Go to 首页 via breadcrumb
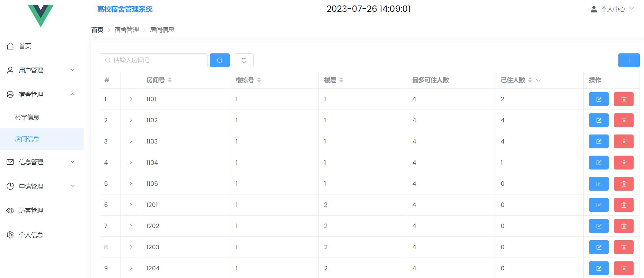The width and height of the screenshot is (644, 278). (97, 30)
